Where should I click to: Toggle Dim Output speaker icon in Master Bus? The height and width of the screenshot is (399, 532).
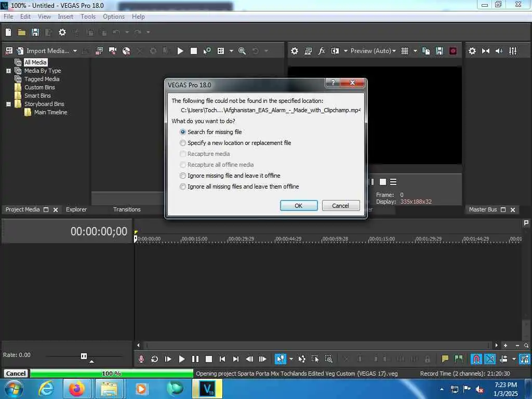pyautogui.click(x=499, y=51)
